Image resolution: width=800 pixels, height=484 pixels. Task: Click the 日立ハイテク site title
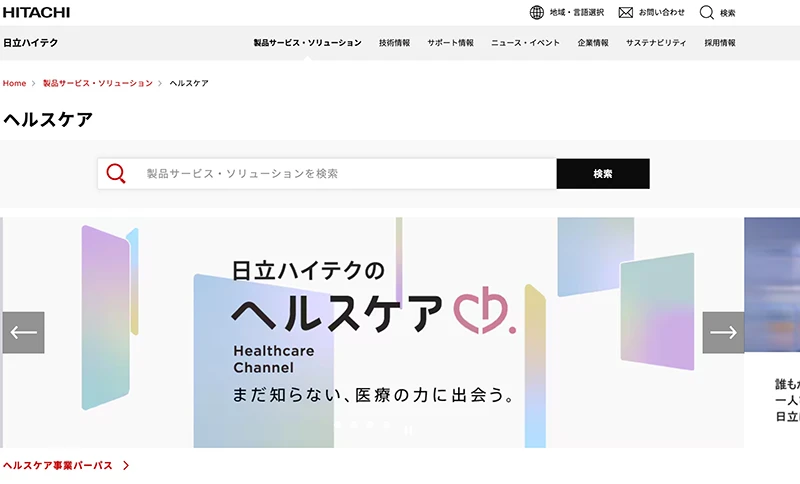pyautogui.click(x=31, y=43)
